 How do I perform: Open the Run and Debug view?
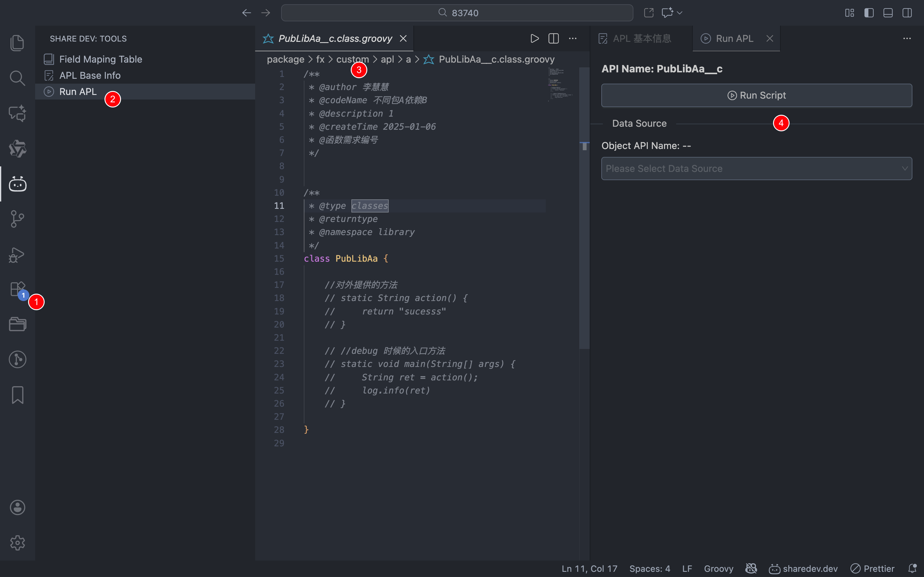(x=17, y=255)
